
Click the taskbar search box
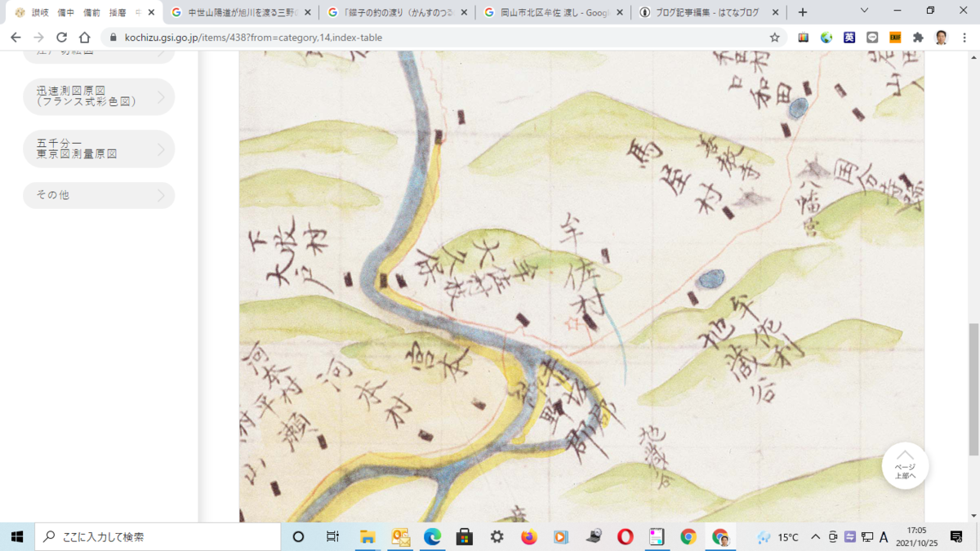click(x=157, y=536)
